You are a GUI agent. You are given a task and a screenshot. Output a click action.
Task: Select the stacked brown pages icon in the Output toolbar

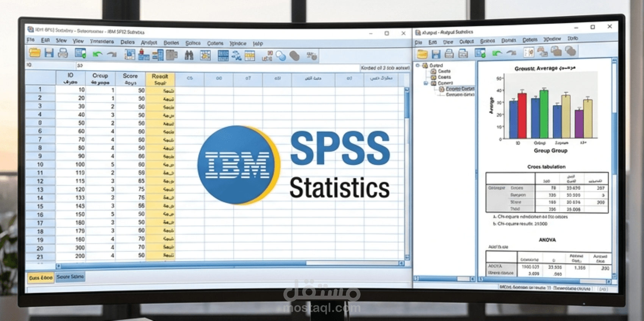542,51
